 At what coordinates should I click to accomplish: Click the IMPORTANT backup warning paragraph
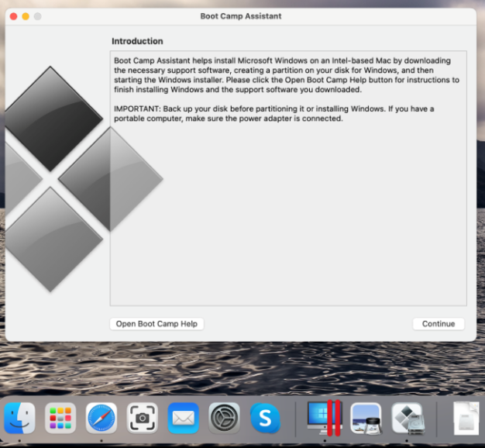coord(274,113)
